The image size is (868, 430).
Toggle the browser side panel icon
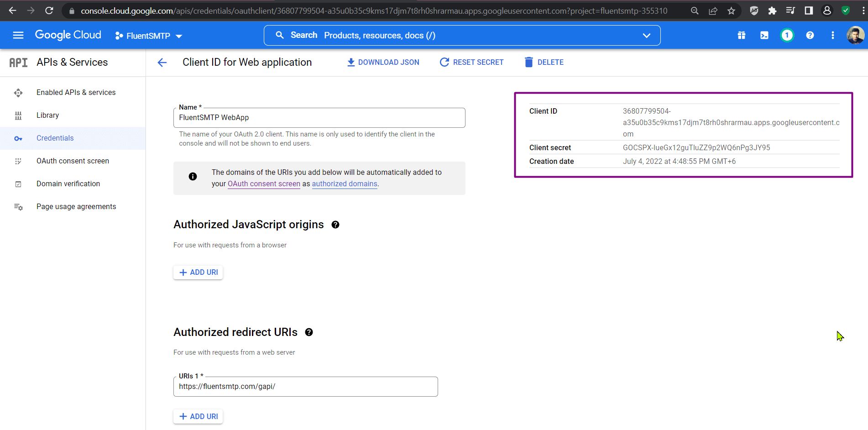coord(809,11)
